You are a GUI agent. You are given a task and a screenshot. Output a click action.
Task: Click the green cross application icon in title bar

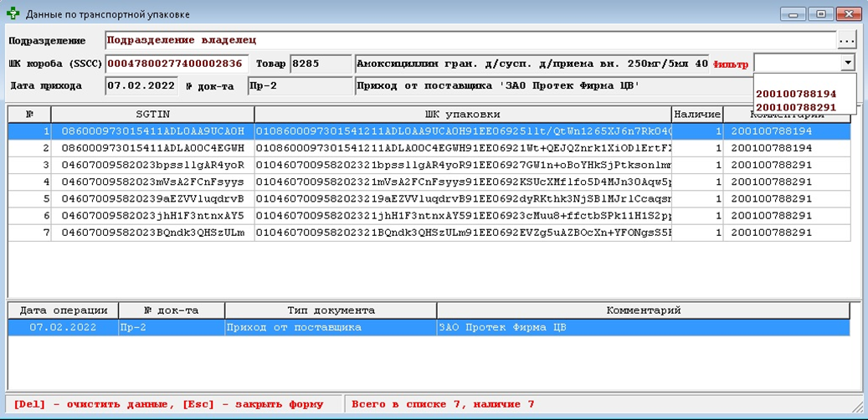[13, 14]
